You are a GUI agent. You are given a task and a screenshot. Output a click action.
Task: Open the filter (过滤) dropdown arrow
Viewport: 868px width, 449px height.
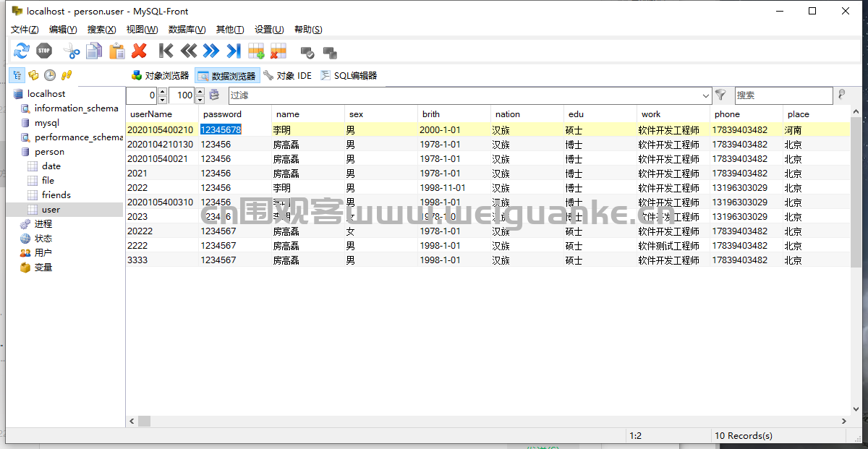[706, 95]
